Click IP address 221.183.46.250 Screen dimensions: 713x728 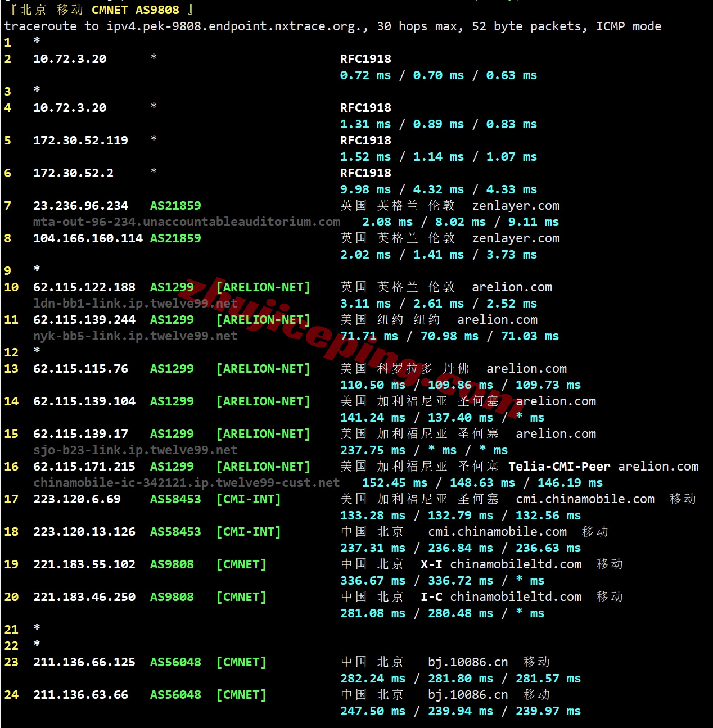(84, 597)
